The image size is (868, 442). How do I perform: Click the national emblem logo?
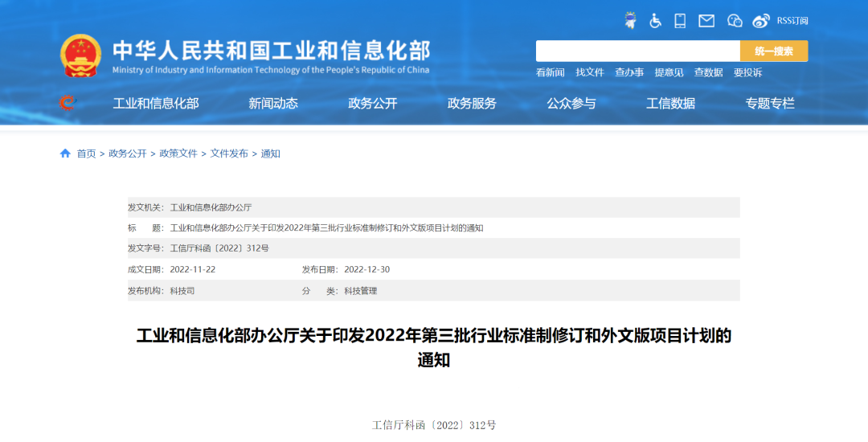point(81,55)
